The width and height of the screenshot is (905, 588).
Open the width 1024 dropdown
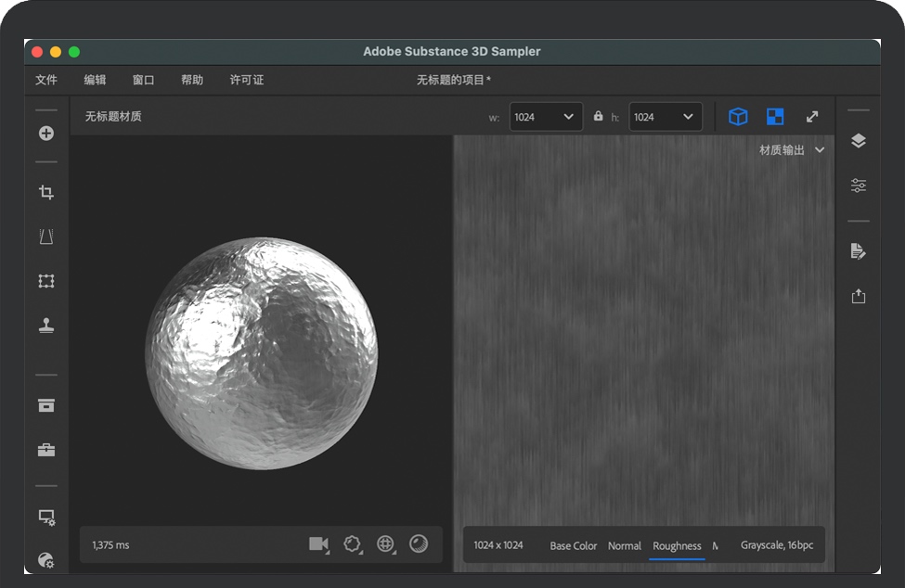point(546,117)
